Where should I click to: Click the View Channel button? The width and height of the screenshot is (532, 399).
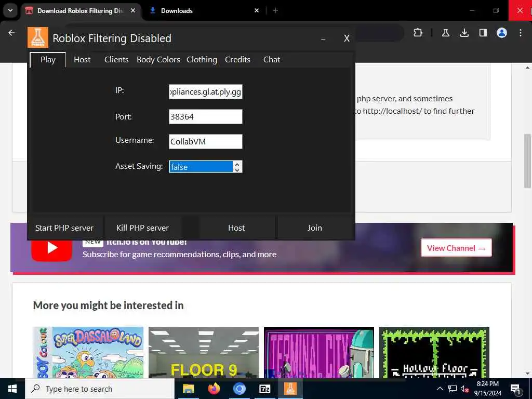tap(456, 248)
